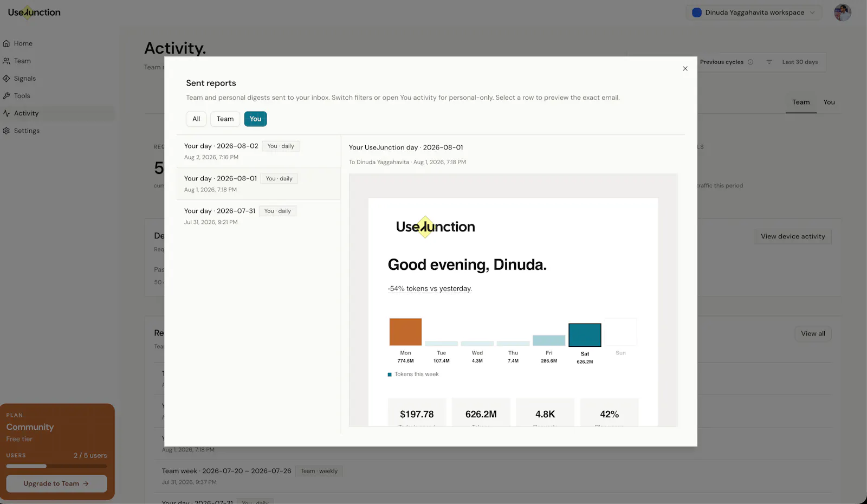Open the Home menu item

pyautogui.click(x=57, y=43)
